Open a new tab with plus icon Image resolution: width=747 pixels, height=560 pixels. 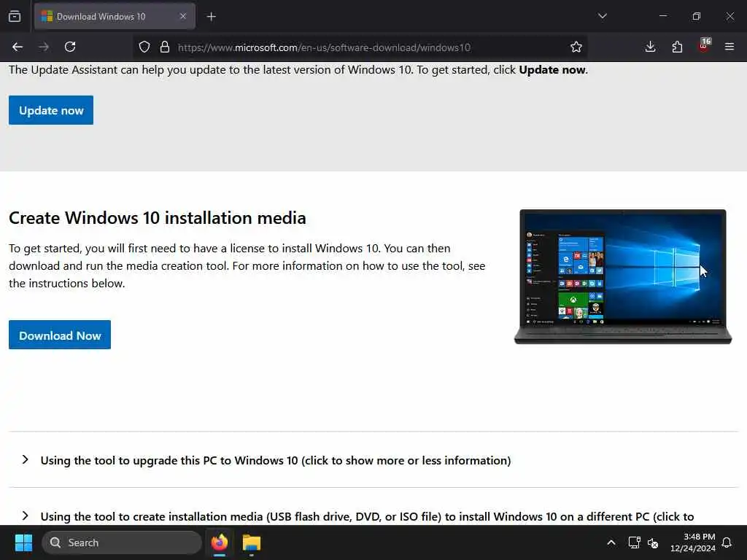(212, 17)
